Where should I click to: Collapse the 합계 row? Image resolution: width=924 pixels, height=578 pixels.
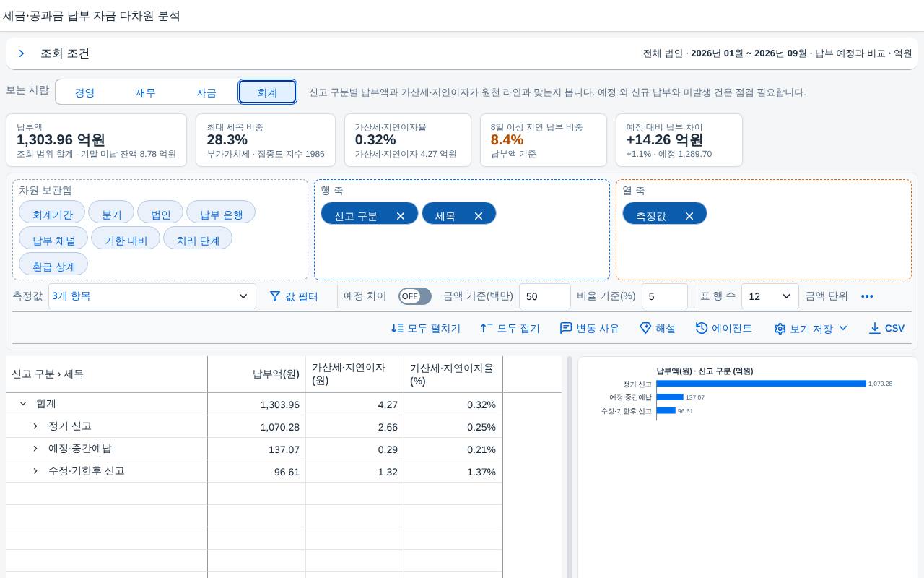23,404
